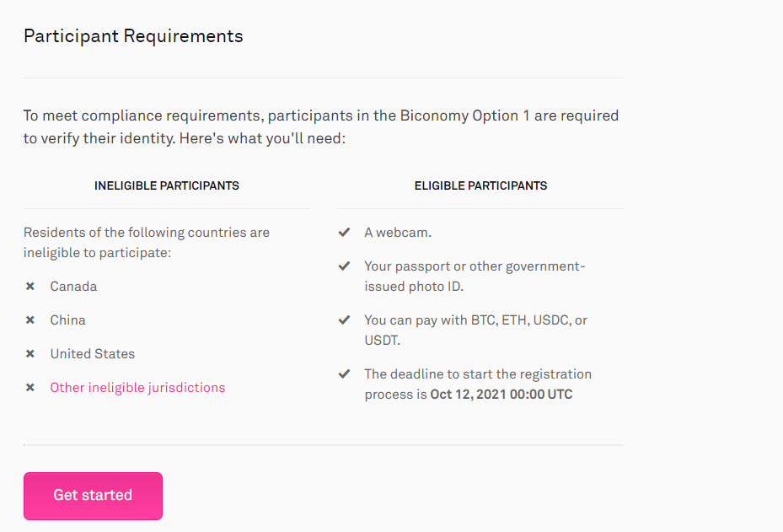Click the checkmark beside BTC, ETH payment
The width and height of the screenshot is (783, 532).
click(x=344, y=320)
